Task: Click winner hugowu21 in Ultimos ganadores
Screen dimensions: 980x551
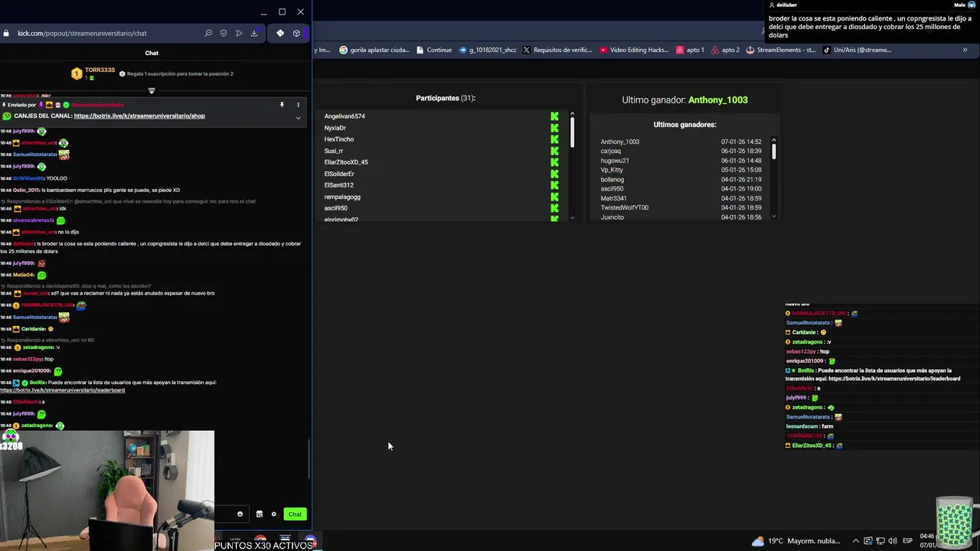Action: pos(615,161)
